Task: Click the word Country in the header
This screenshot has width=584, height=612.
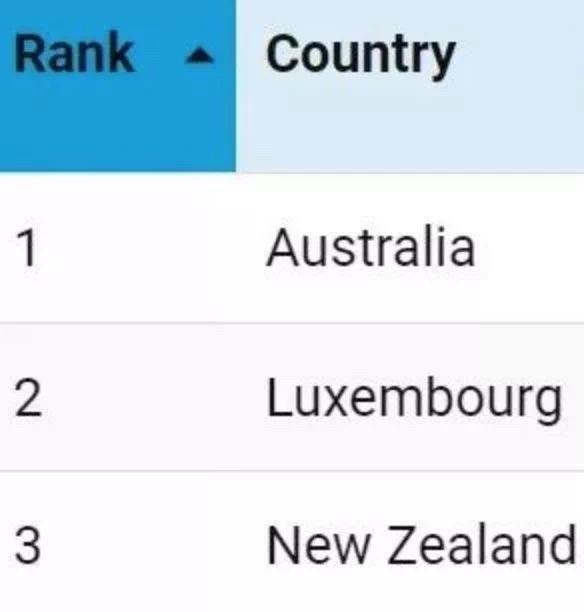Action: coord(361,56)
